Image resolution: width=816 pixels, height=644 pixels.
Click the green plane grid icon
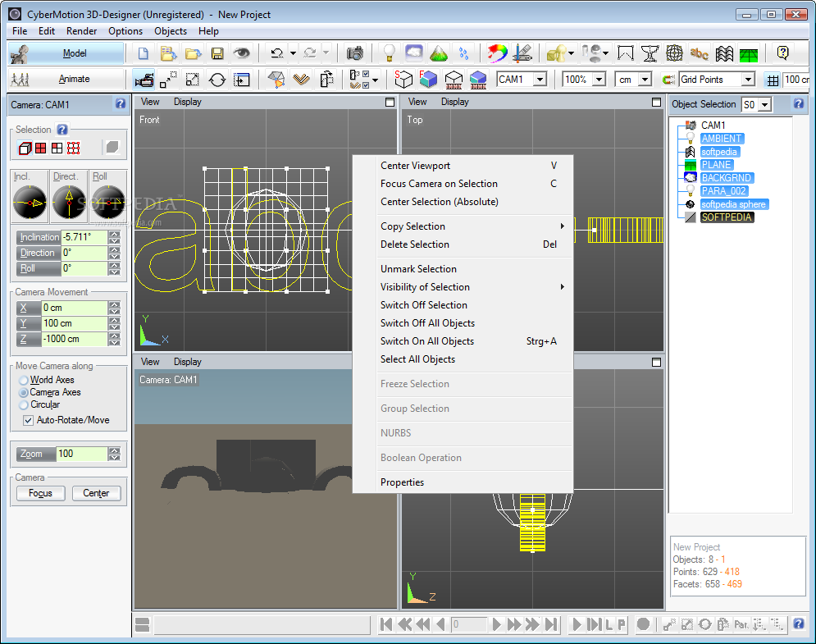[x=749, y=53]
